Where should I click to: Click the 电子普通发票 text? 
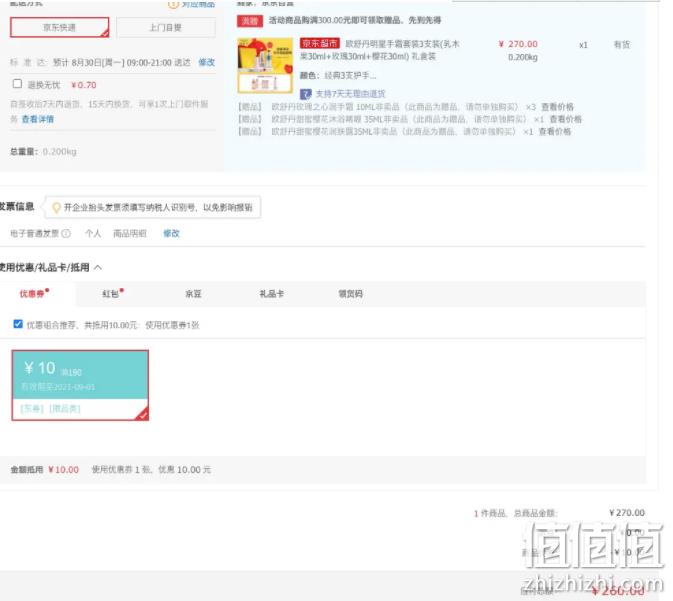click(34, 234)
